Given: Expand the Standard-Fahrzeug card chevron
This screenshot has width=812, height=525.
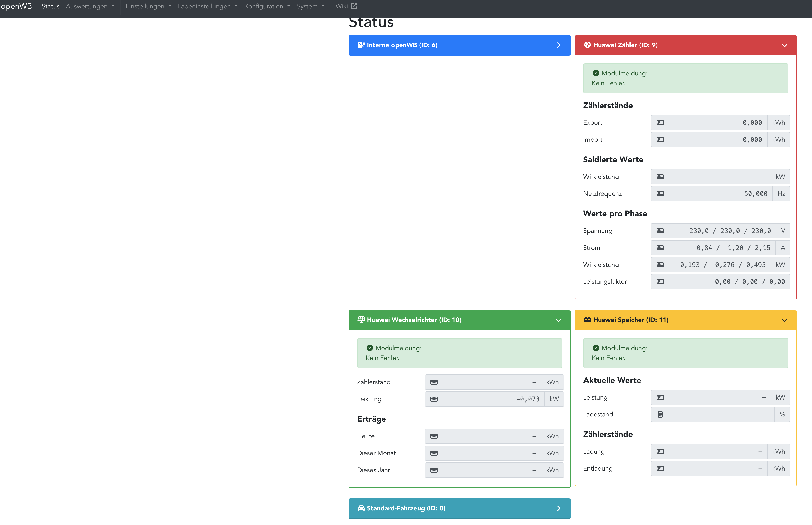Looking at the screenshot, I should pos(559,509).
